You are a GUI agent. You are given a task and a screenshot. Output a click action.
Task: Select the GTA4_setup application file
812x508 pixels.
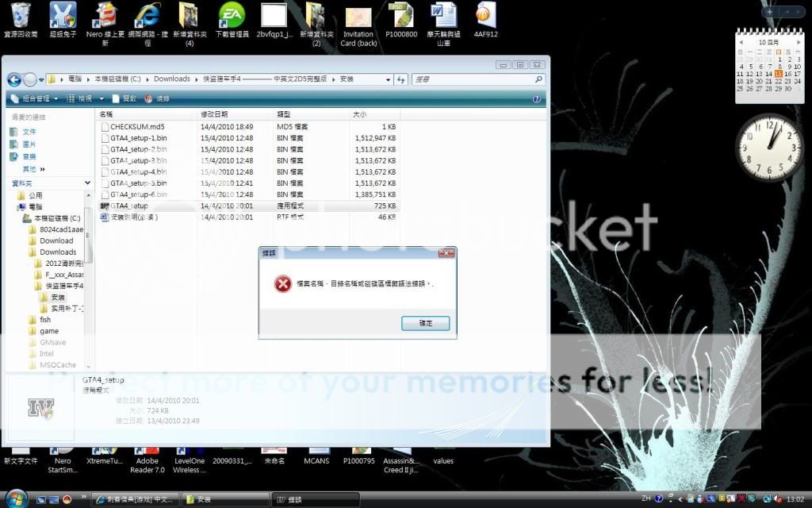[x=128, y=206]
